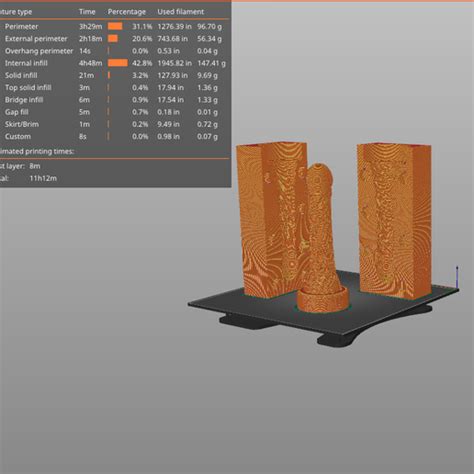The height and width of the screenshot is (474, 474).
Task: Click the 31.1% Perimeter percentage
Action: [x=142, y=26]
